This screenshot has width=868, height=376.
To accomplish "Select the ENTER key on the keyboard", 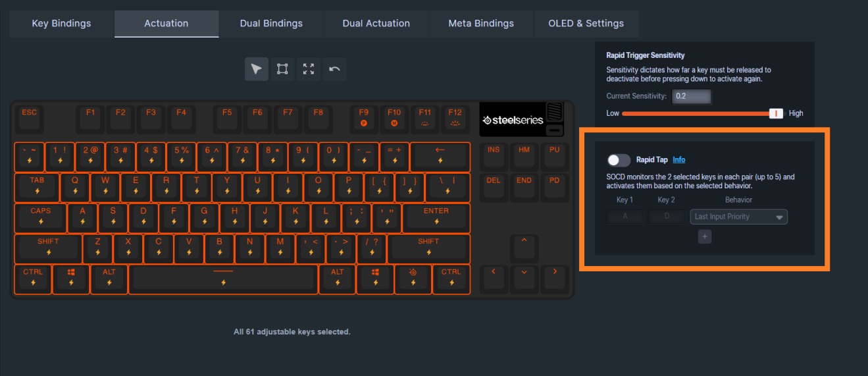I will click(x=436, y=217).
